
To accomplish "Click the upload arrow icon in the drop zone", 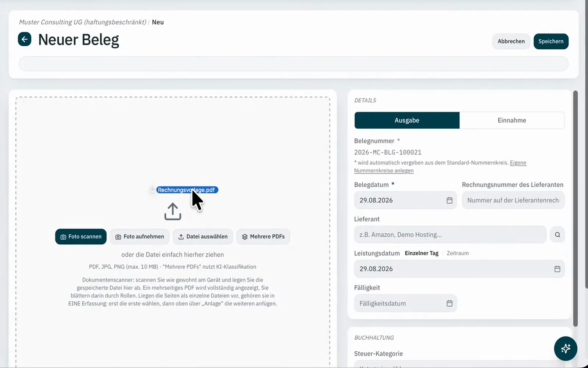I will click(x=173, y=212).
